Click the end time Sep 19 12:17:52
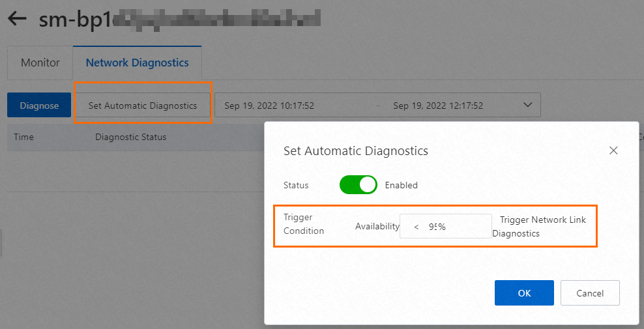The image size is (644, 329). pos(438,106)
